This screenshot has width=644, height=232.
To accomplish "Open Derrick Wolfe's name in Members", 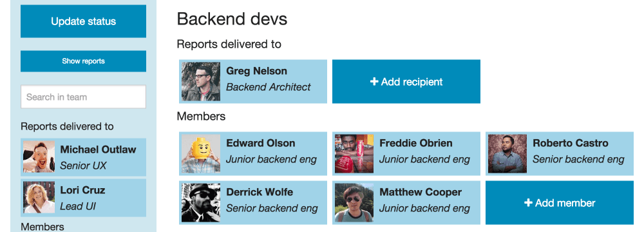I will (260, 192).
